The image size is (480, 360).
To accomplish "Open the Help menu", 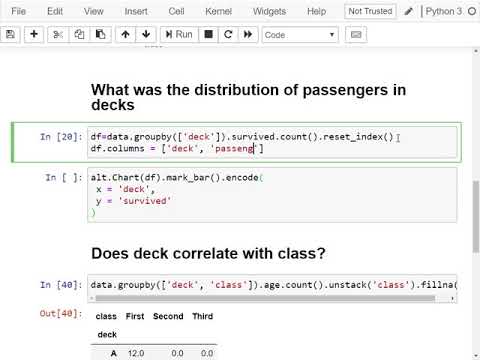I will [x=316, y=11].
